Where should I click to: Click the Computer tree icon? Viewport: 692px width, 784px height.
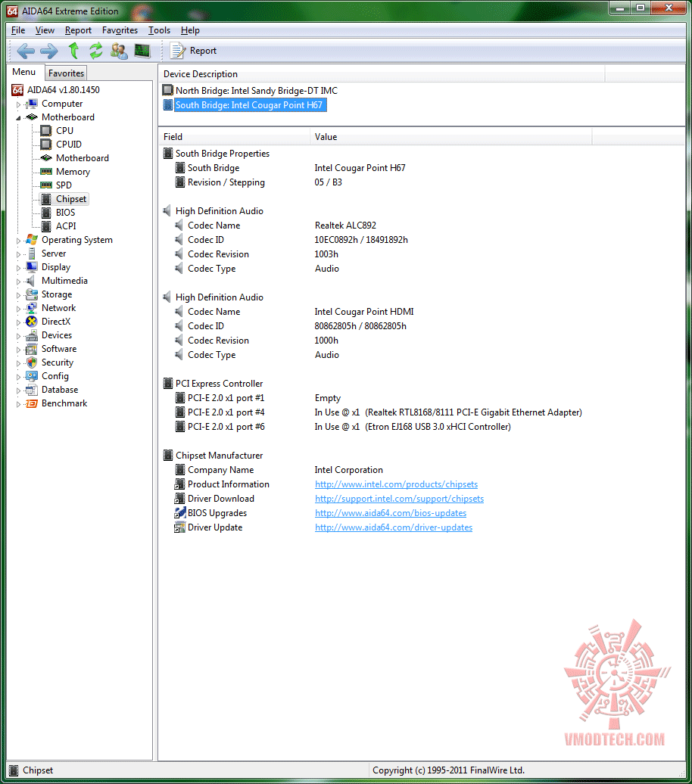[x=32, y=104]
